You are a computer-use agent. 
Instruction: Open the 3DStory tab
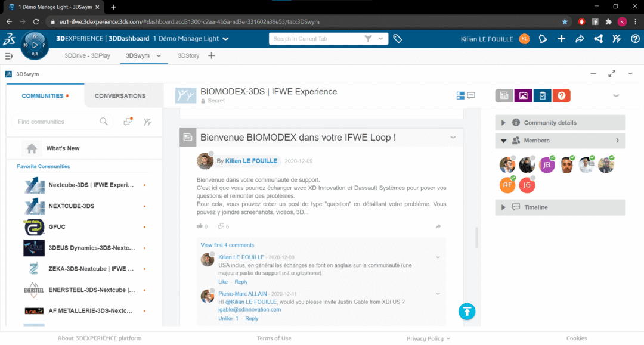coord(188,56)
